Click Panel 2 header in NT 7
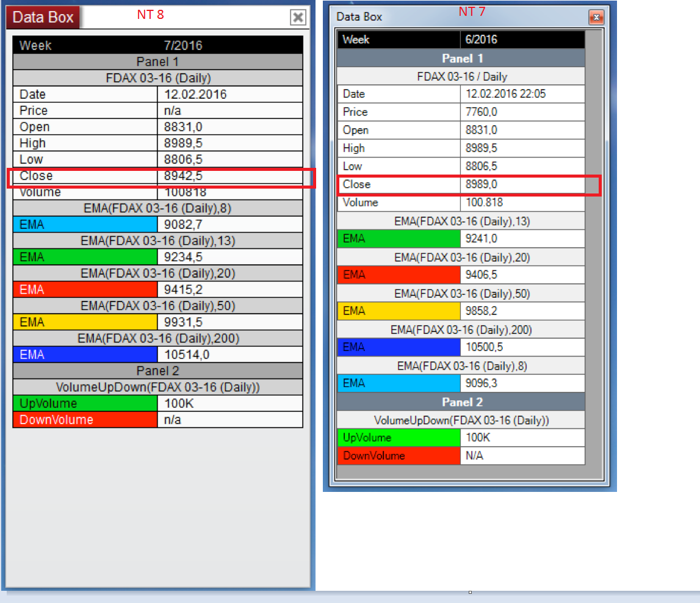 coord(461,402)
